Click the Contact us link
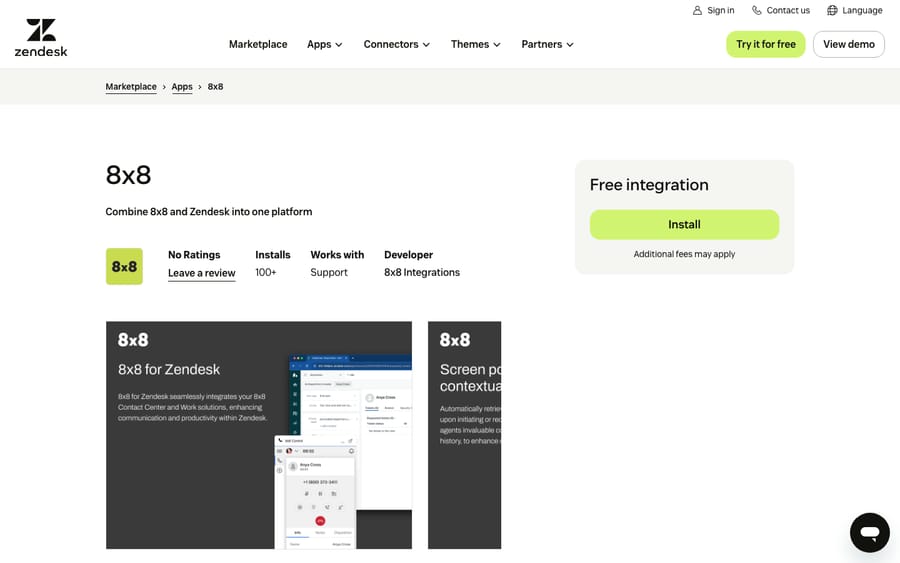900x563 pixels. 788,10
